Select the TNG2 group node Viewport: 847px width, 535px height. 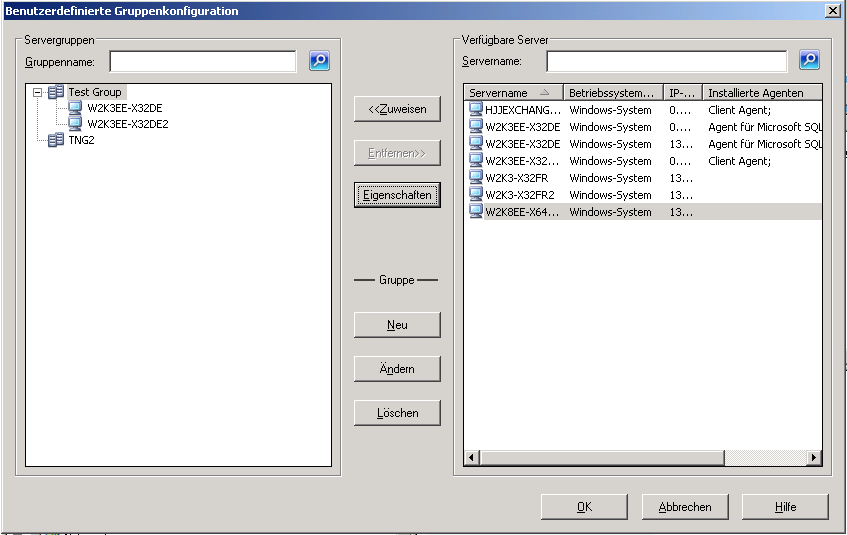(x=82, y=140)
